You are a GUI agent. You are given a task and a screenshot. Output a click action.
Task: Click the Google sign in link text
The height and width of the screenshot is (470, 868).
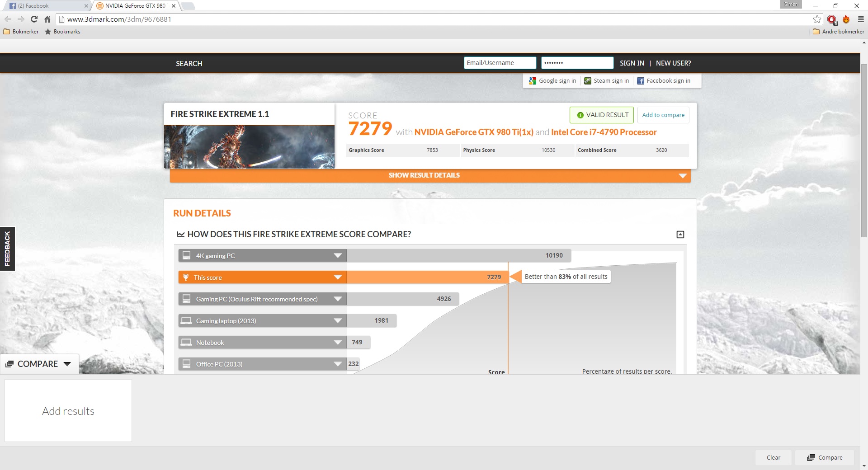557,81
